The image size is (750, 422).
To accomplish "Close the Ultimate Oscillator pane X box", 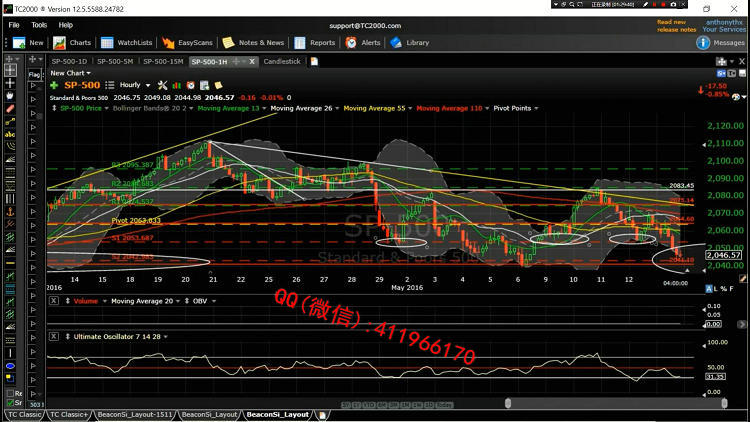I will [54, 336].
